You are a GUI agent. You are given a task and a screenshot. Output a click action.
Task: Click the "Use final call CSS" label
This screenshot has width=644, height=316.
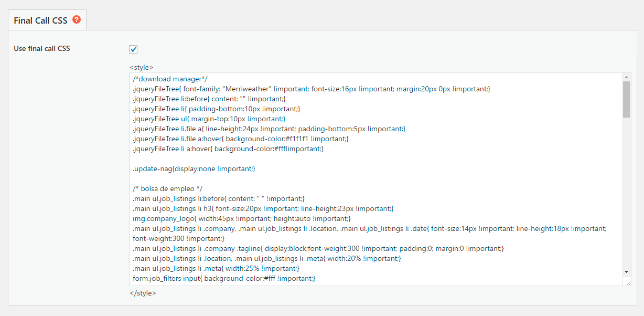pos(42,49)
